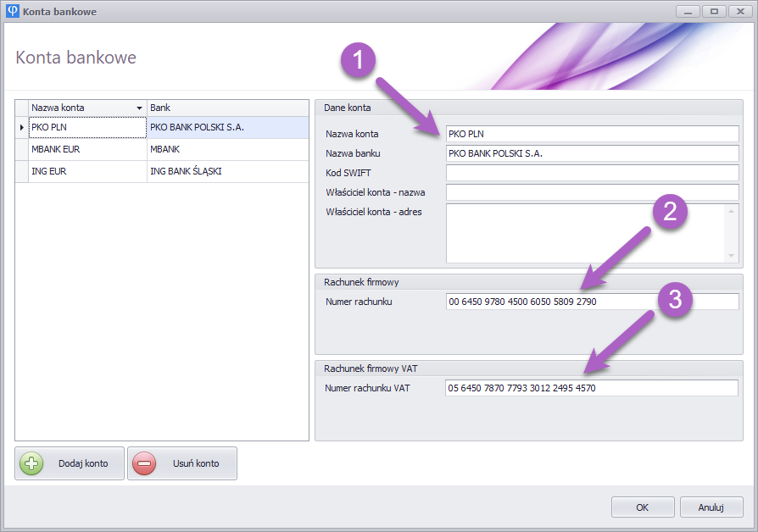Click the green plus icon for Dodaj konto
The image size is (758, 532).
[x=31, y=463]
